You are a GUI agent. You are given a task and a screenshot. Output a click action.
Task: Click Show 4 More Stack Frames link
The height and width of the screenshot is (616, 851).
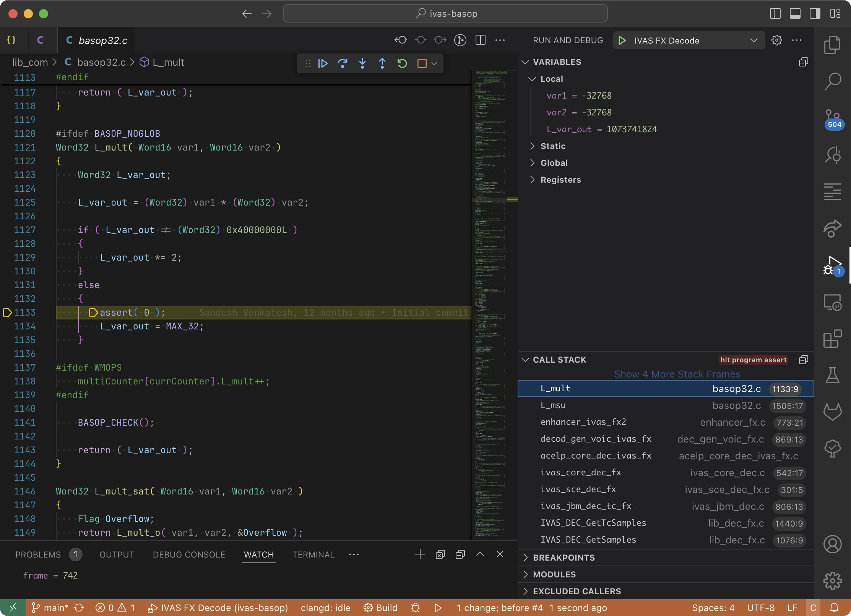click(x=677, y=374)
